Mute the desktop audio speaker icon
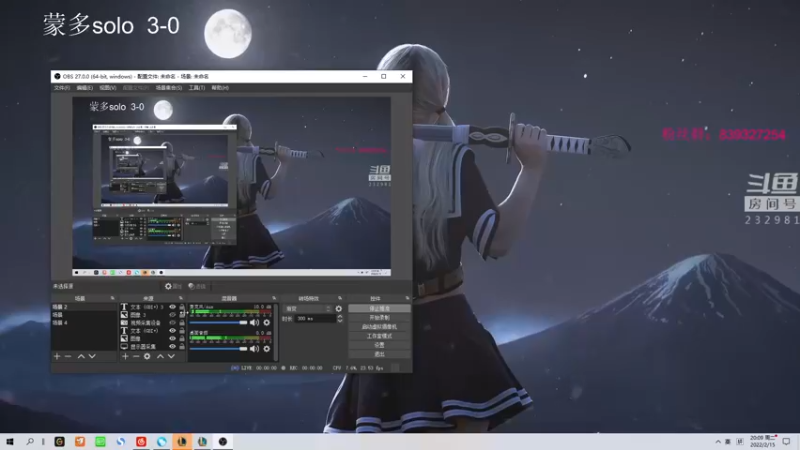This screenshot has width=800, height=450. [x=254, y=348]
